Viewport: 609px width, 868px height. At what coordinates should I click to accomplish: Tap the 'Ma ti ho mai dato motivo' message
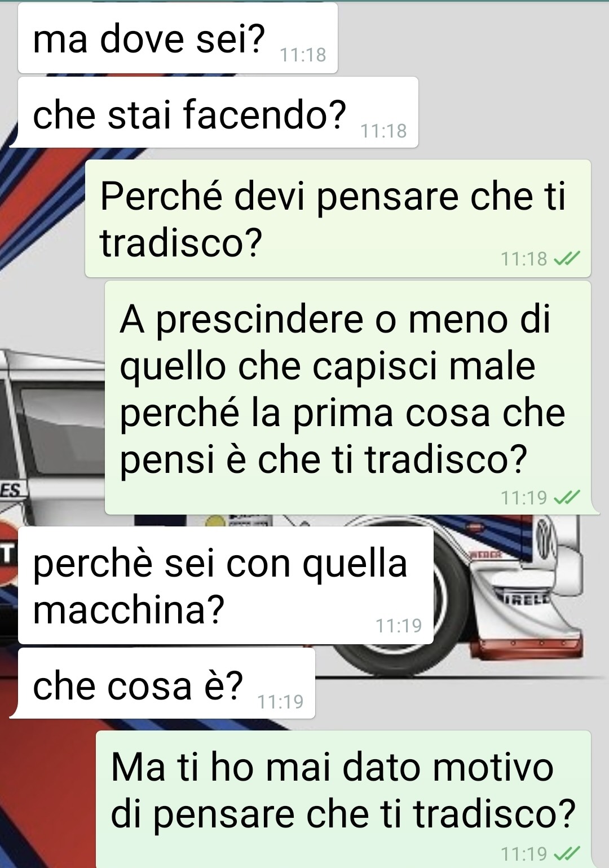coord(343,799)
